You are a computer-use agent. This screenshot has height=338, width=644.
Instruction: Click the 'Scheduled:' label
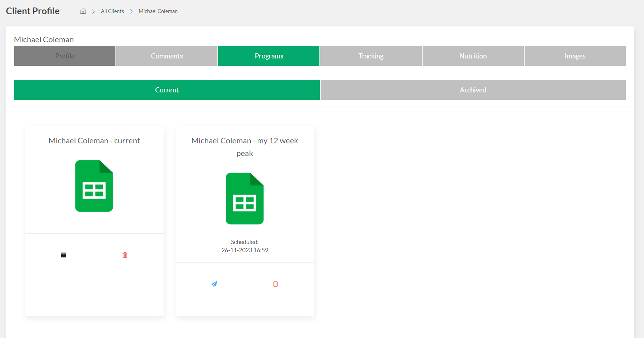pos(245,242)
